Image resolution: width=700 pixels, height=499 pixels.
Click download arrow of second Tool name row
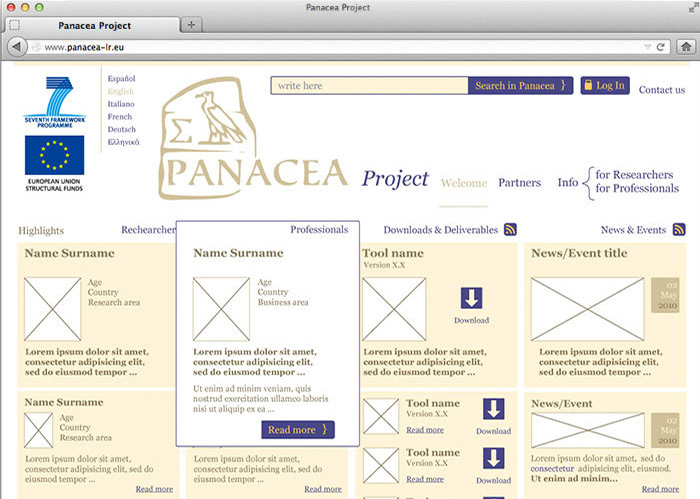point(493,409)
